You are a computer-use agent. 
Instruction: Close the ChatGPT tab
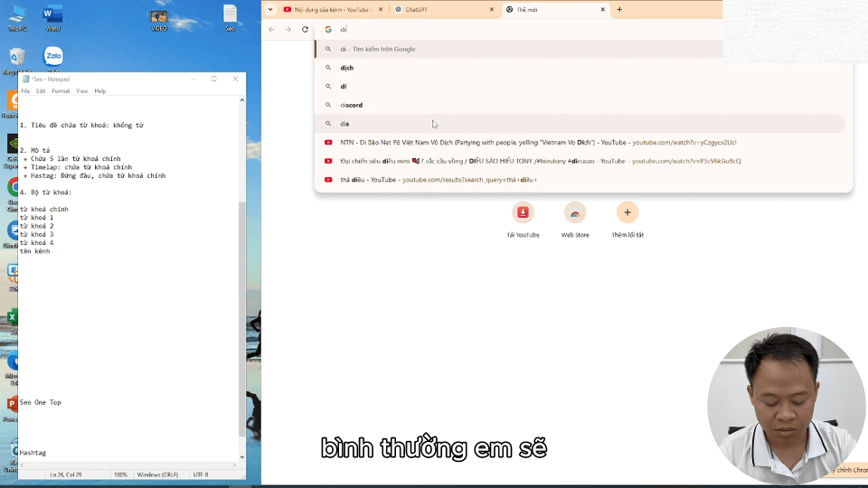tap(492, 9)
